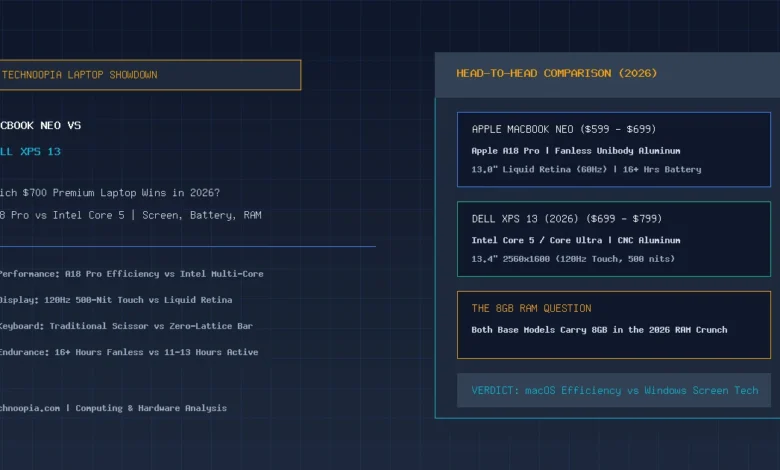This screenshot has width=780, height=470.
Task: Click 'Intel Core 5 / Core Ultra | CNC Aluminum'
Action: (x=576, y=240)
